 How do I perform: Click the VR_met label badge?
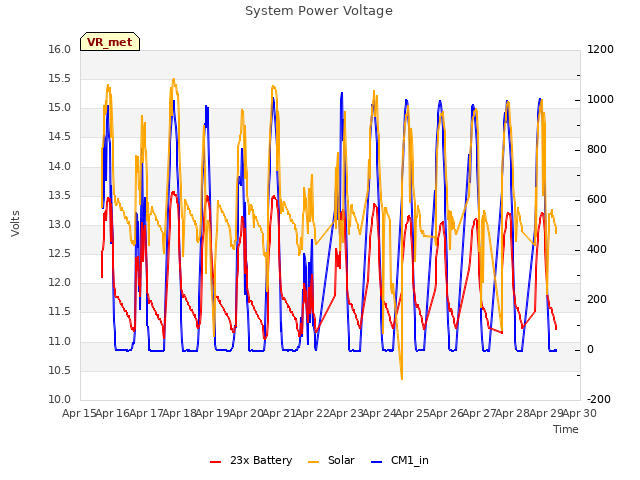(x=110, y=42)
